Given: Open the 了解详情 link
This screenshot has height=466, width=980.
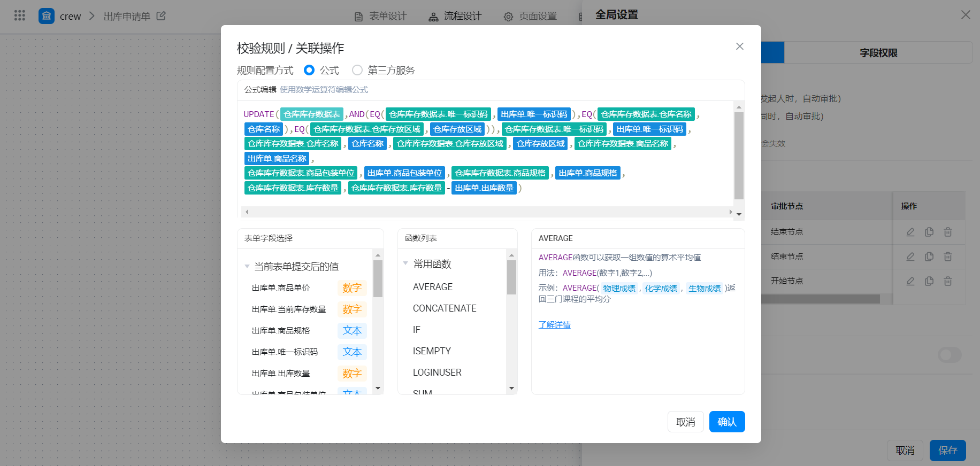Looking at the screenshot, I should point(555,325).
